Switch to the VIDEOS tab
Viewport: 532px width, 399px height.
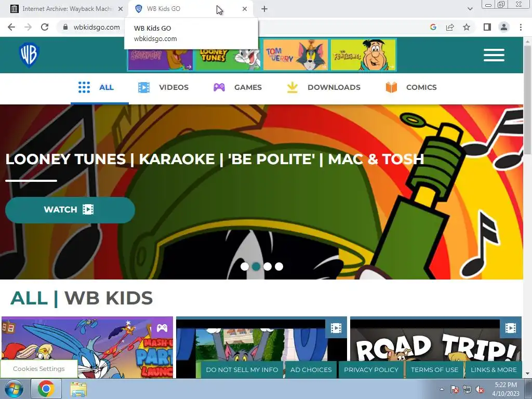click(x=163, y=87)
